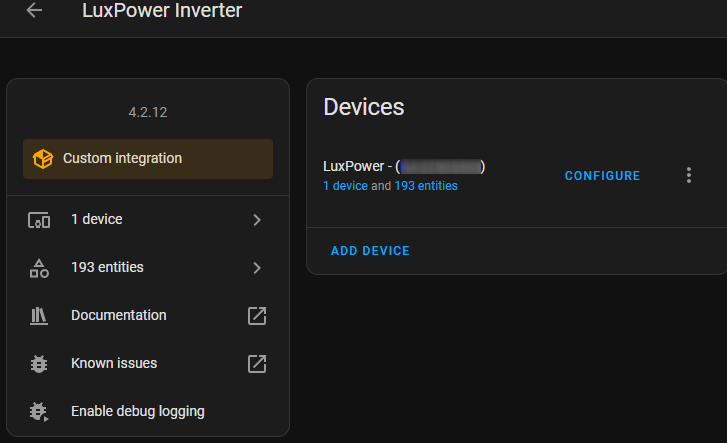Image resolution: width=727 pixels, height=443 pixels.
Task: Click the bug icon beside Known issues
Action: click(39, 364)
